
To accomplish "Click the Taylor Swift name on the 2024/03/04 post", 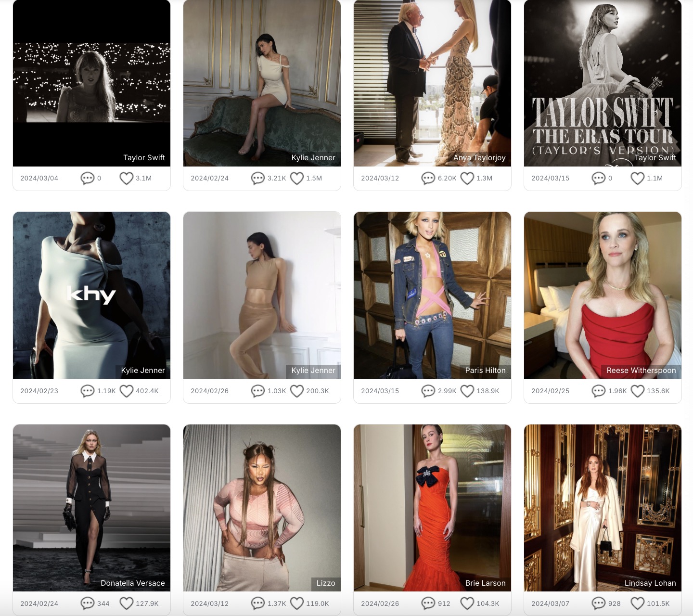I will [x=144, y=158].
